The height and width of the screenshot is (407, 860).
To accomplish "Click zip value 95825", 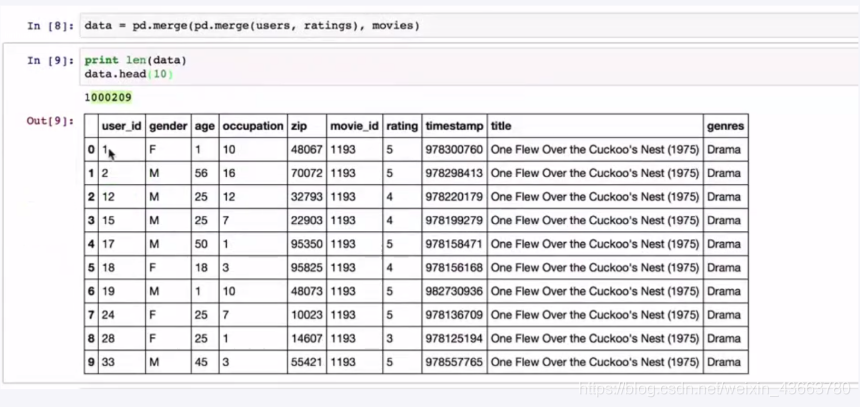I will (307, 268).
